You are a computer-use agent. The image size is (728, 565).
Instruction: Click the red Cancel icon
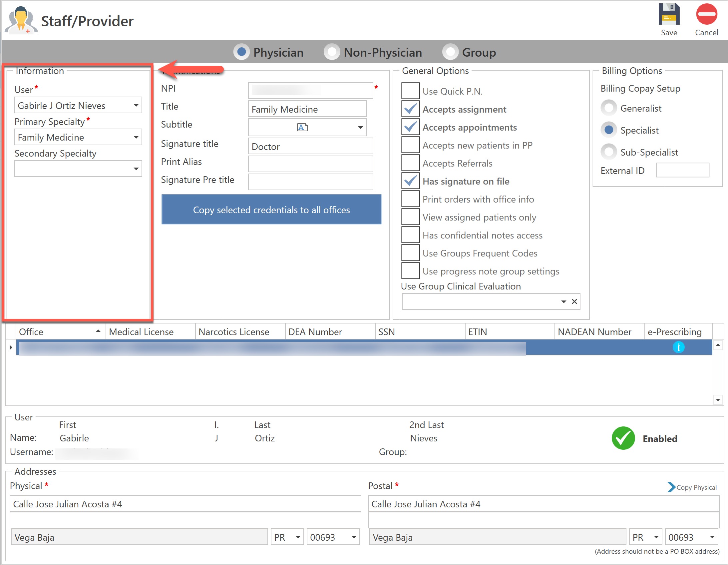point(706,14)
